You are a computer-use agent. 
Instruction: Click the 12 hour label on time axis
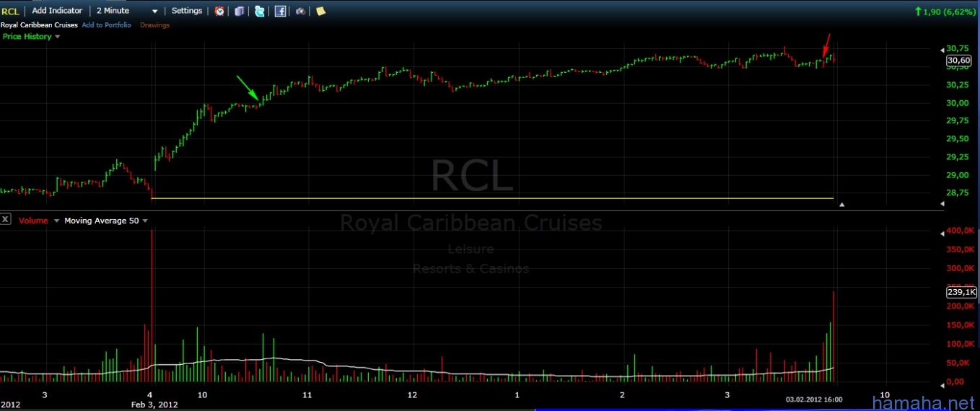412,395
